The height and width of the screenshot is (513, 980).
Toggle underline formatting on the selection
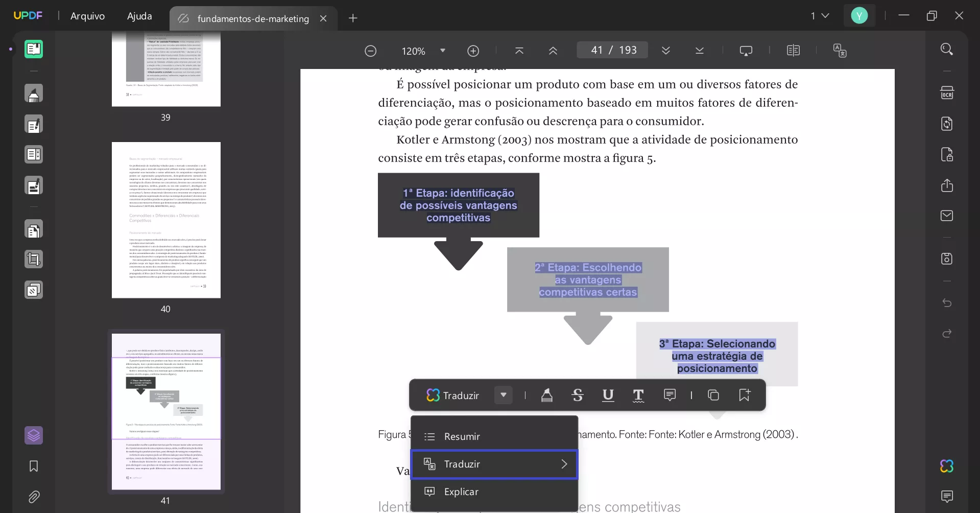[x=608, y=395]
